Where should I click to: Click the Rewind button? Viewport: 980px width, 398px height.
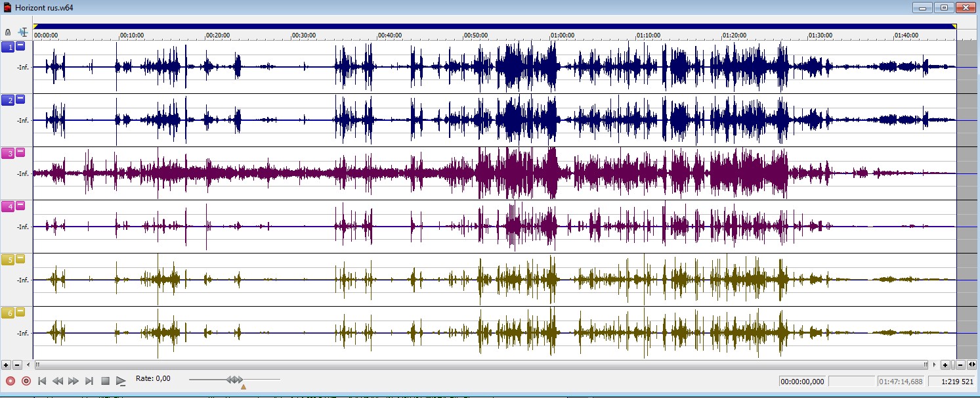pyautogui.click(x=58, y=381)
